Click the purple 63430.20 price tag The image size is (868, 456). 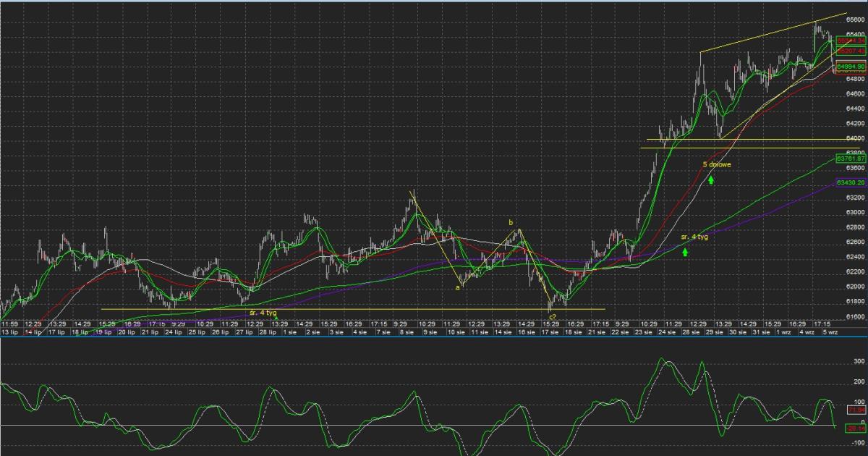[x=851, y=182]
